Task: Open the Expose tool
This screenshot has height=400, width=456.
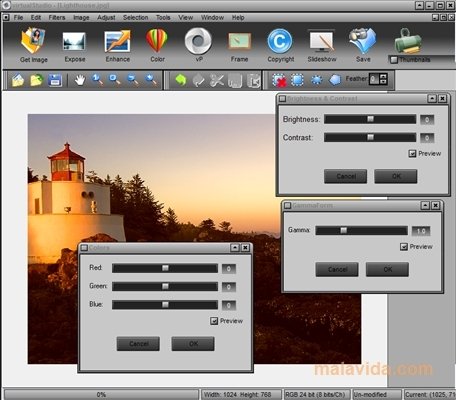Action: [74, 47]
